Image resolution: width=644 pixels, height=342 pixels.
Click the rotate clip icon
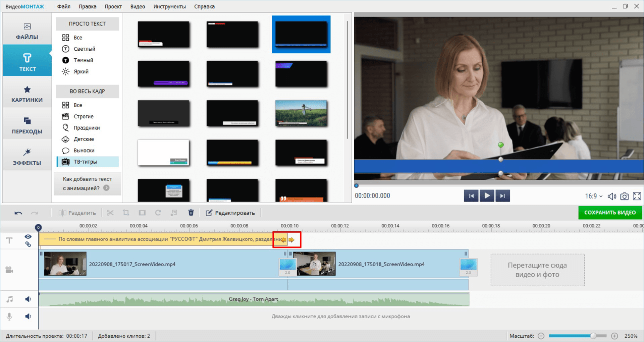pyautogui.click(x=158, y=213)
